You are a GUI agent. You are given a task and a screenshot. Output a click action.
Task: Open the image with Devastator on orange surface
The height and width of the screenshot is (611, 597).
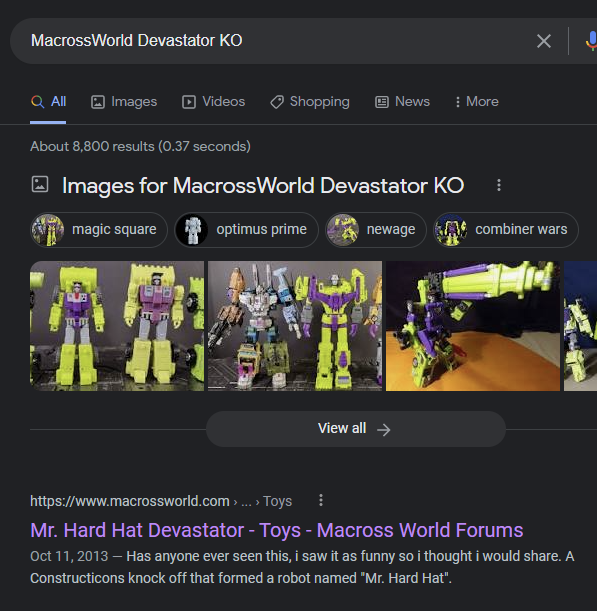[x=473, y=326]
